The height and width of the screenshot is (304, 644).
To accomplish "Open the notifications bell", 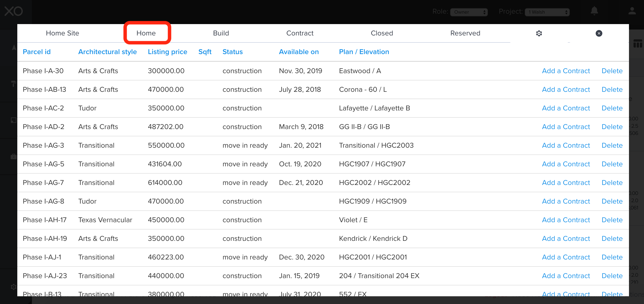I will pyautogui.click(x=594, y=11).
